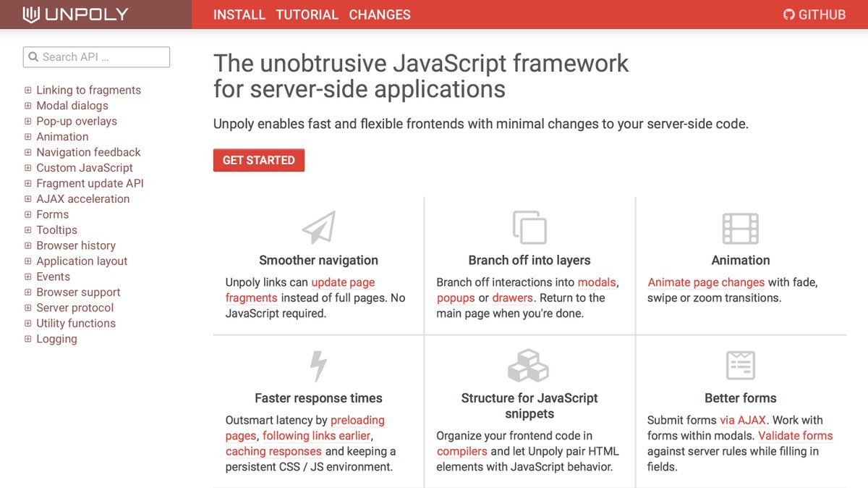Click the cubes Structure icon
The image size is (868, 488).
pyautogui.click(x=529, y=366)
